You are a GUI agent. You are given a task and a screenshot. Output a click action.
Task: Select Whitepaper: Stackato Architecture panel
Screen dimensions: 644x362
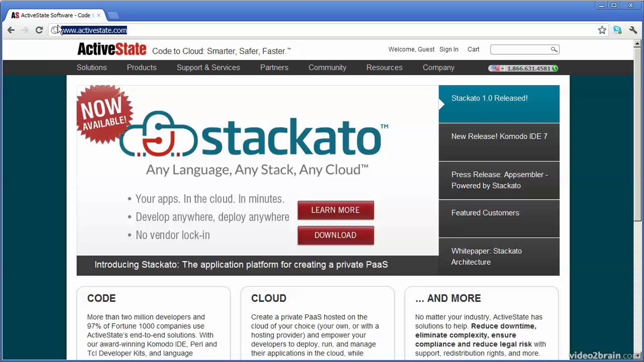coord(499,257)
